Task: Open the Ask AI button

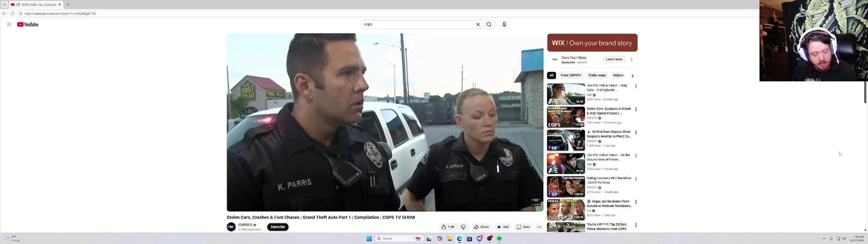Action: (503, 227)
